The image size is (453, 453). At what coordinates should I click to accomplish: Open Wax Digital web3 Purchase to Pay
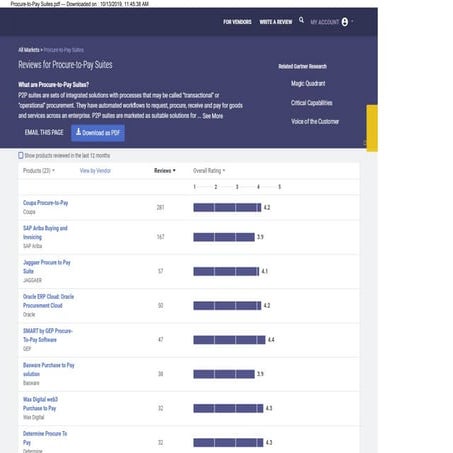pos(40,404)
